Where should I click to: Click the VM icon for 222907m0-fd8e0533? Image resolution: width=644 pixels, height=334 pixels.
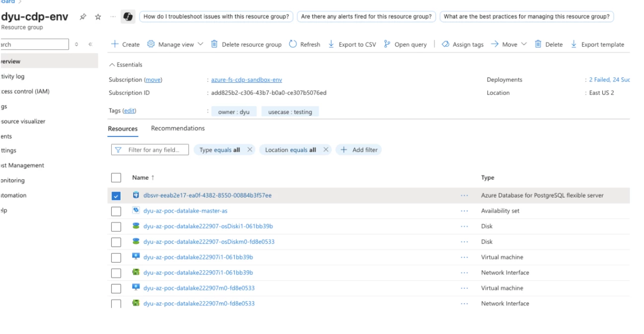pyautogui.click(x=136, y=287)
